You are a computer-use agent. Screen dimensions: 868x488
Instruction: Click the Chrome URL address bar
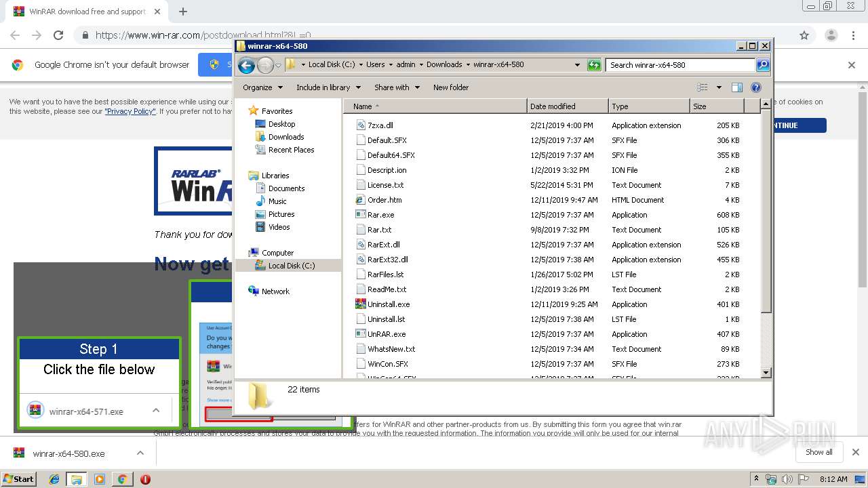pyautogui.click(x=434, y=35)
